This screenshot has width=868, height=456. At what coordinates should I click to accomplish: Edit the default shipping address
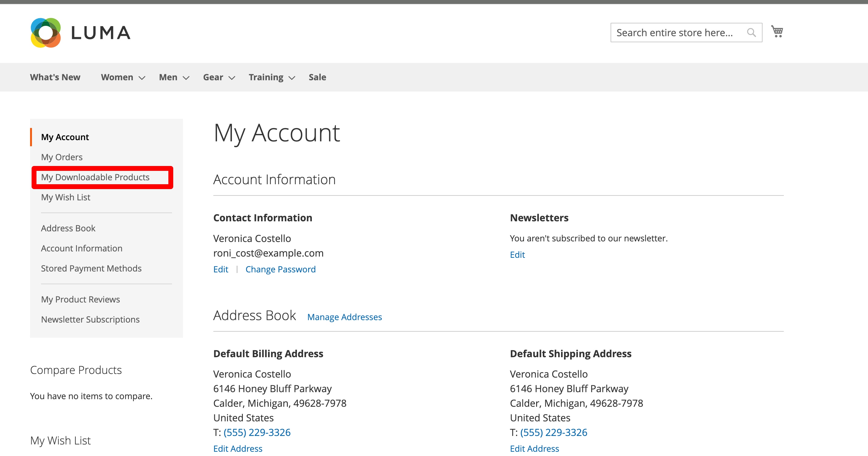(x=534, y=449)
